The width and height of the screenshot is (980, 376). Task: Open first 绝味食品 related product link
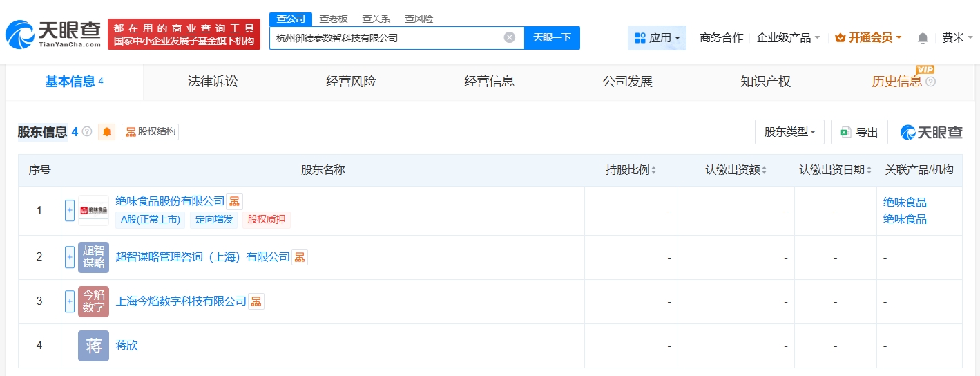[x=905, y=203]
